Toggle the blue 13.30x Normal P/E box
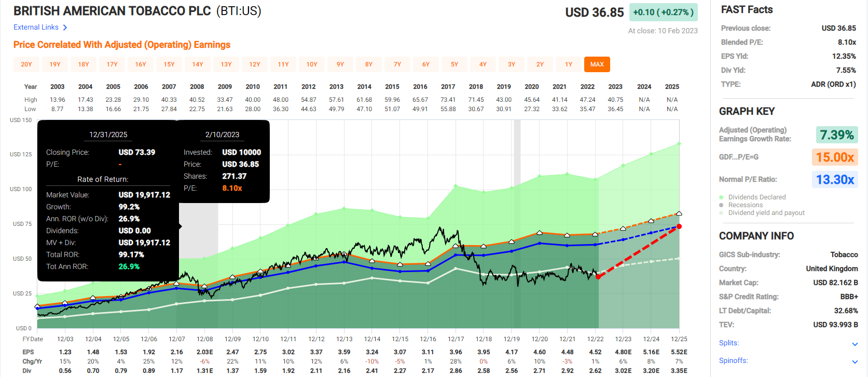 835,180
